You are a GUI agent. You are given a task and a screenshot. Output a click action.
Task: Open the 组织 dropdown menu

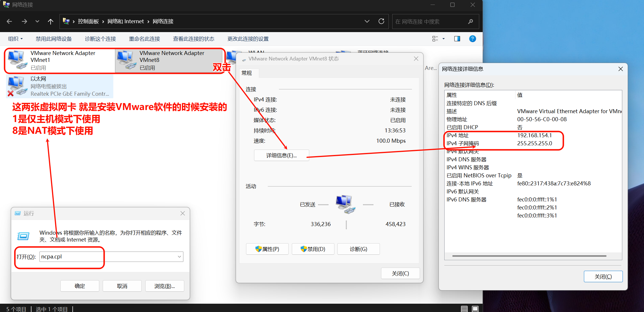pos(15,39)
